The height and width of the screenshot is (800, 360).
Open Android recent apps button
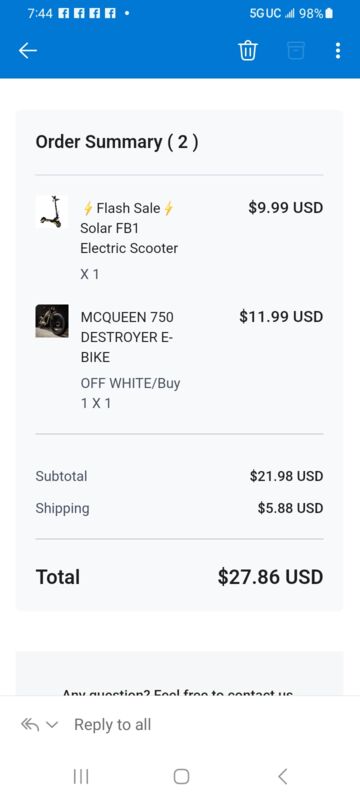coord(81,777)
